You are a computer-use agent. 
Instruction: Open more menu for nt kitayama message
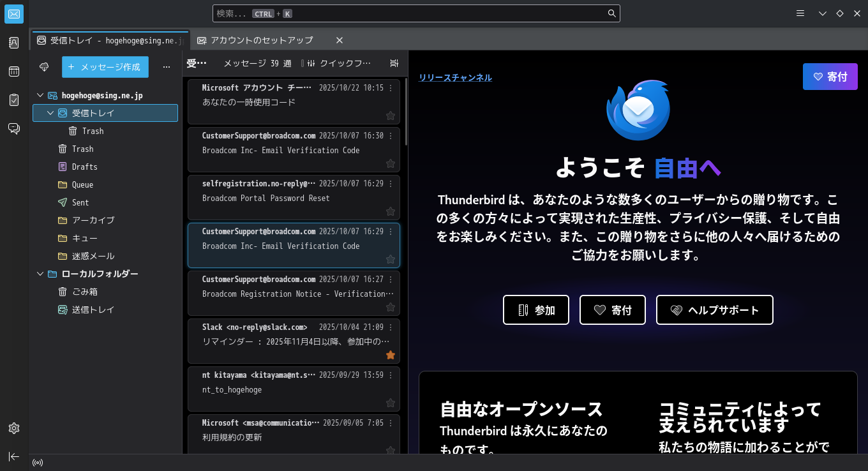391,375
